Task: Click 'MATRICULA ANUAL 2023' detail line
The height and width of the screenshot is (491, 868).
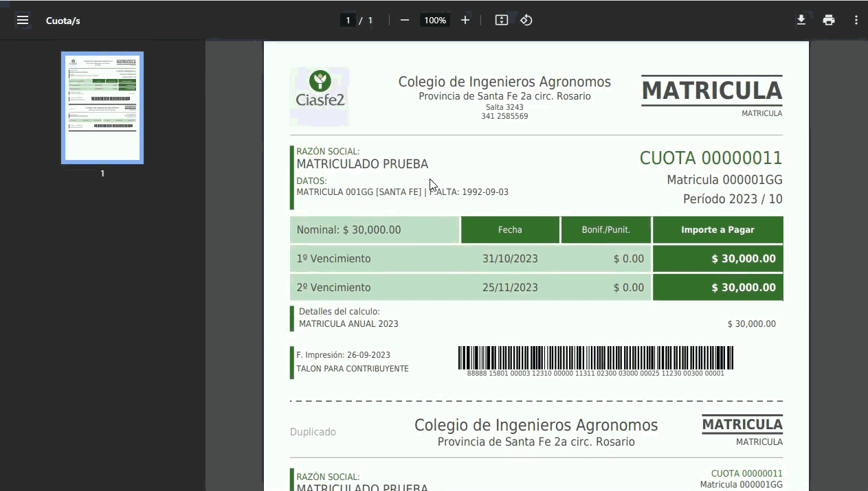Action: coord(348,324)
